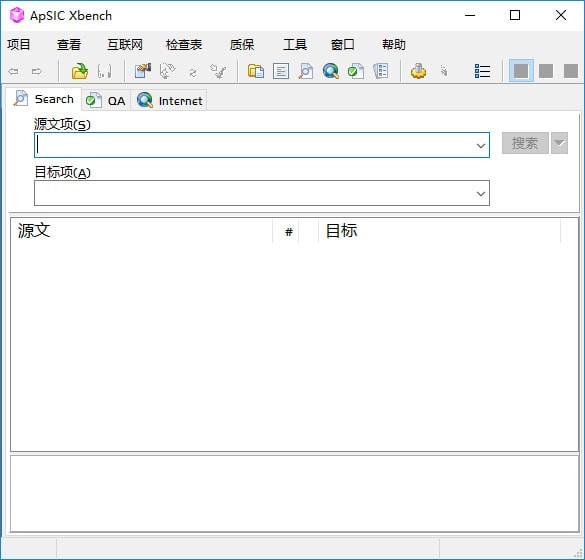Open the 互联网 menu

(125, 44)
